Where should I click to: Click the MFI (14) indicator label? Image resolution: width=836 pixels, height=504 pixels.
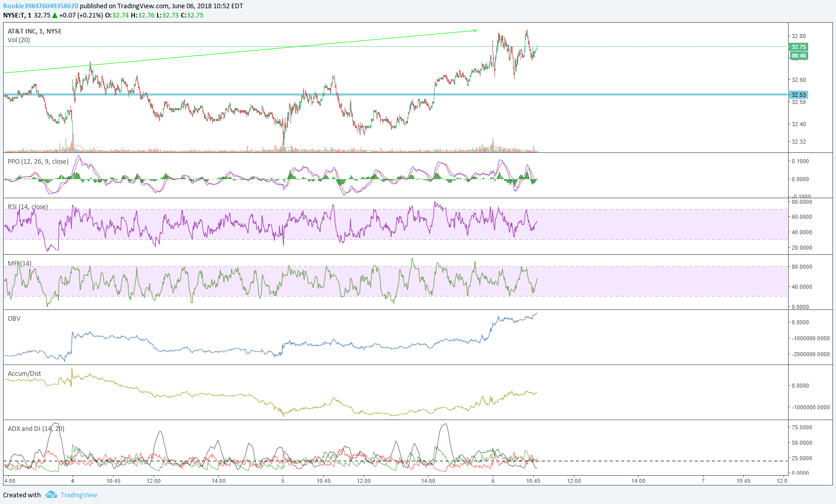[20, 264]
